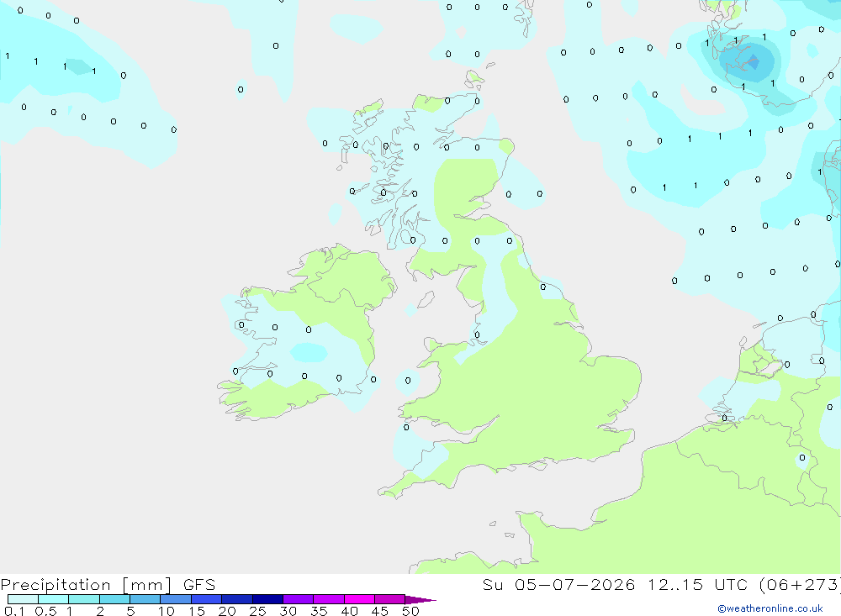Click the 'GFS' model label
The image size is (841, 616).
199,584
